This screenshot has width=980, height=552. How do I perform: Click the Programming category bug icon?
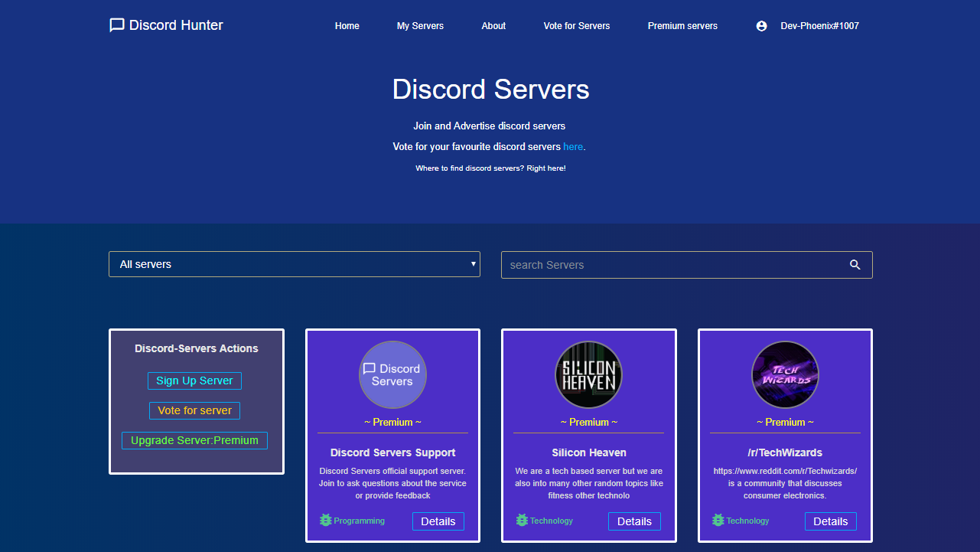coord(326,521)
